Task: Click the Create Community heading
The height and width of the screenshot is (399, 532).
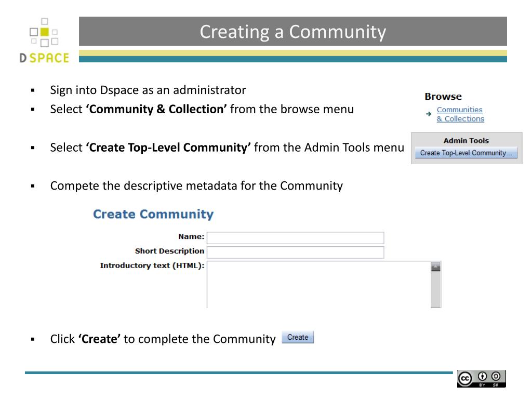Action: 153,214
